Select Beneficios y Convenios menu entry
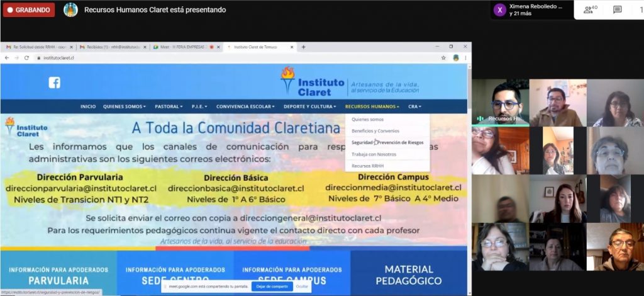This screenshot has height=296, width=644. pos(375,130)
